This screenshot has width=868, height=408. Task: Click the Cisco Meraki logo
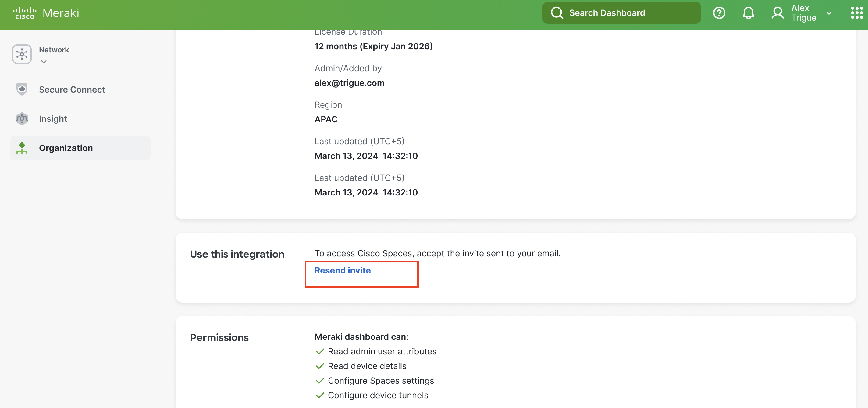(x=46, y=13)
